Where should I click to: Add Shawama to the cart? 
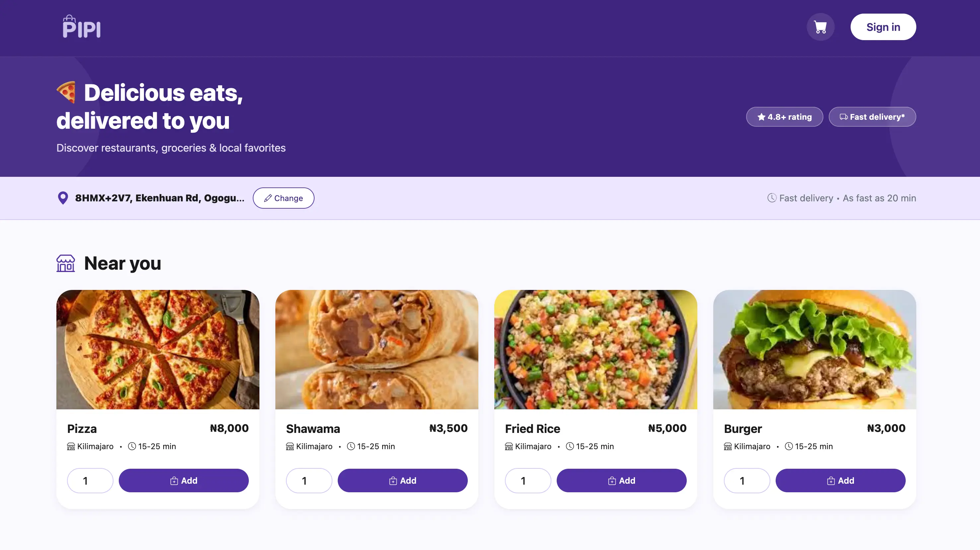402,480
